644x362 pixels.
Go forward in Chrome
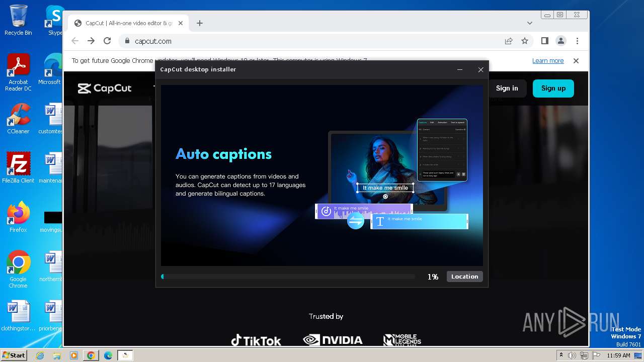point(91,41)
